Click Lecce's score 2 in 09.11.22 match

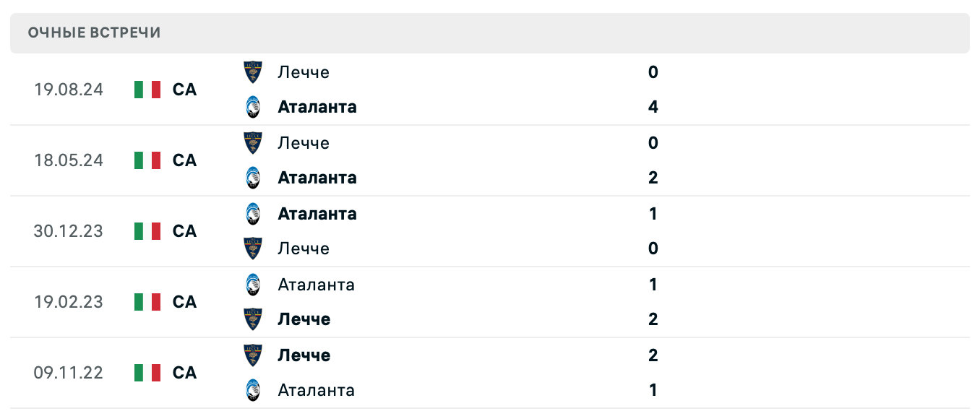click(653, 355)
